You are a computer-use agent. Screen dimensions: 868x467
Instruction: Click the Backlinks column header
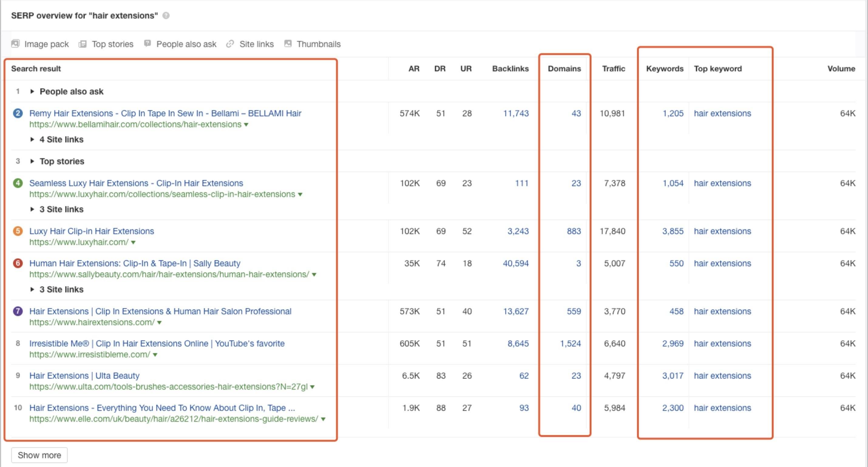pos(510,69)
